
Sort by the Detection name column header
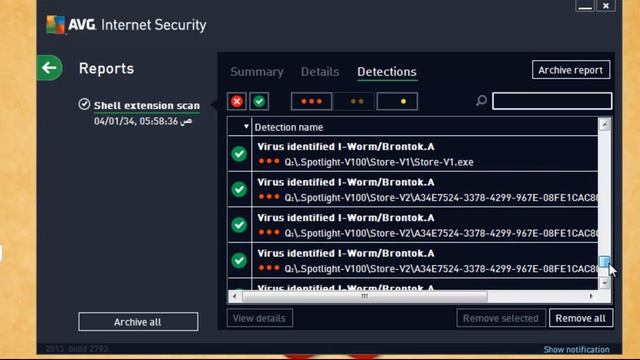289,127
